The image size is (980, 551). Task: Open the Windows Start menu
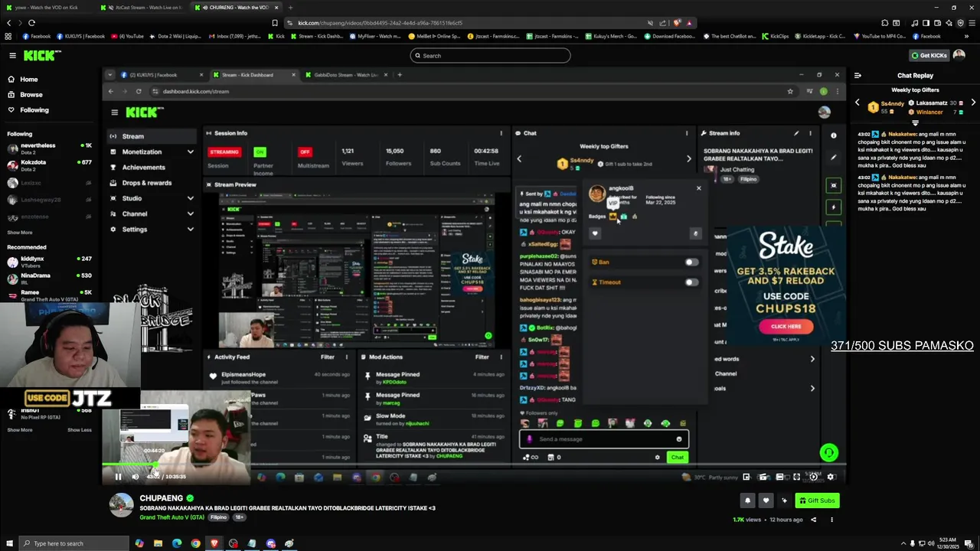click(8, 543)
